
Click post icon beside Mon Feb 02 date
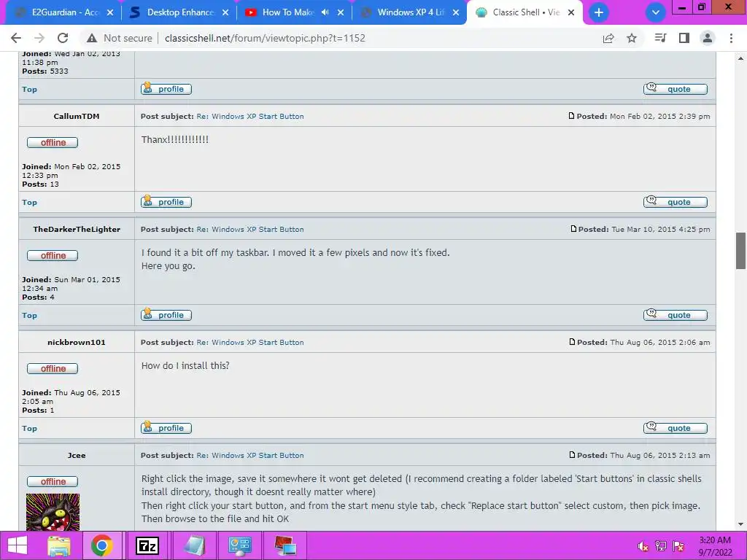(572, 116)
